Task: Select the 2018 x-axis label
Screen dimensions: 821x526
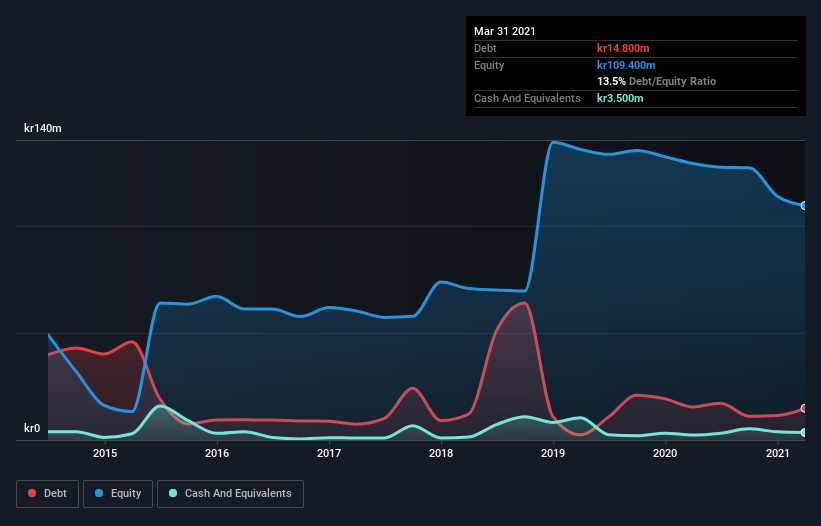Action: (441, 453)
